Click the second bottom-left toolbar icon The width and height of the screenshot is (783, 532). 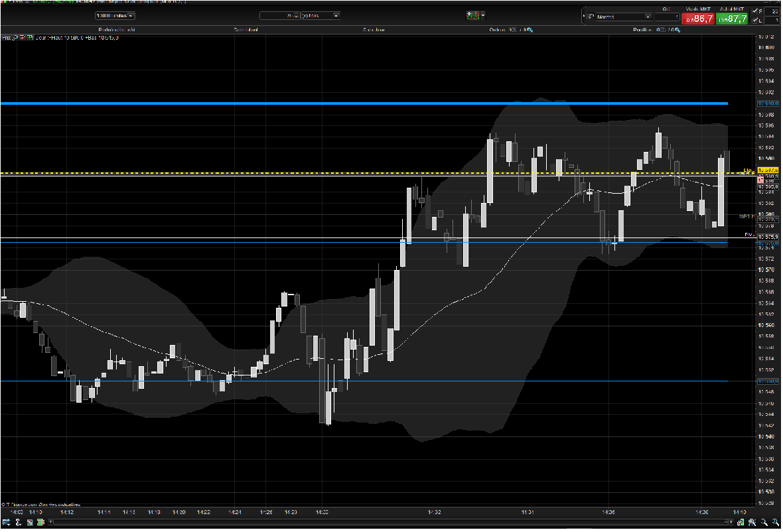pyautogui.click(x=18, y=522)
